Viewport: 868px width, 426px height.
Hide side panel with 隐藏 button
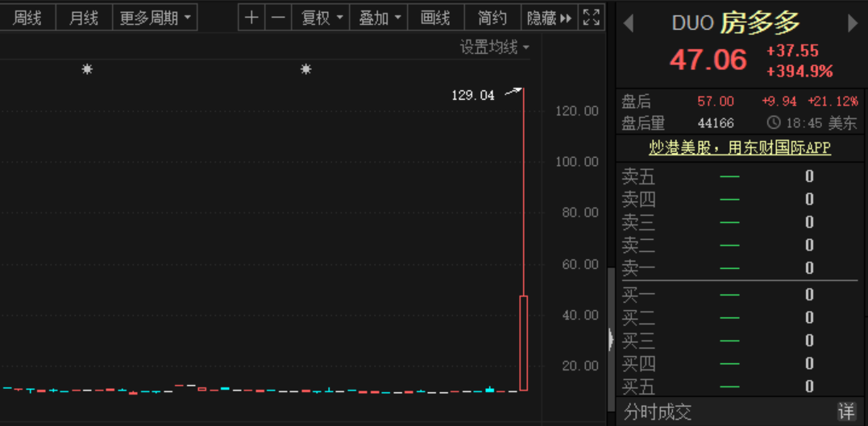pos(549,18)
